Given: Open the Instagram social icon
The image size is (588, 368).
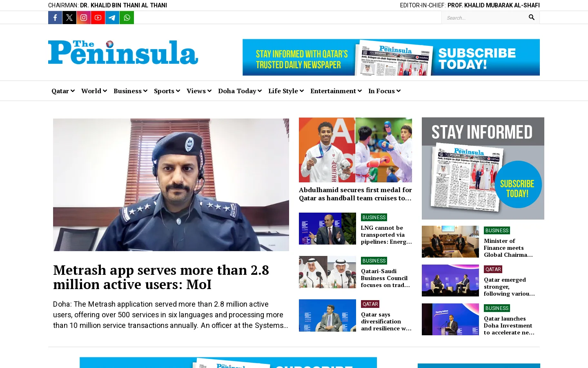Looking at the screenshot, I should point(84,18).
